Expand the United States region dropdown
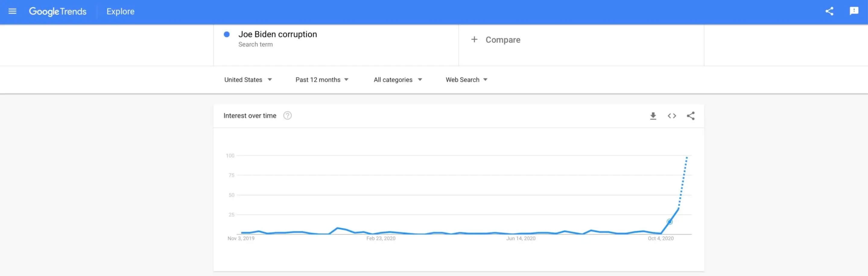 point(248,80)
